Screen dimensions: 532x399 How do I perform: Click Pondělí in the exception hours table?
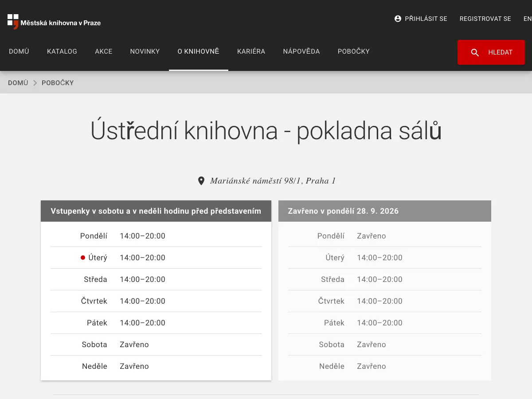pyautogui.click(x=331, y=236)
